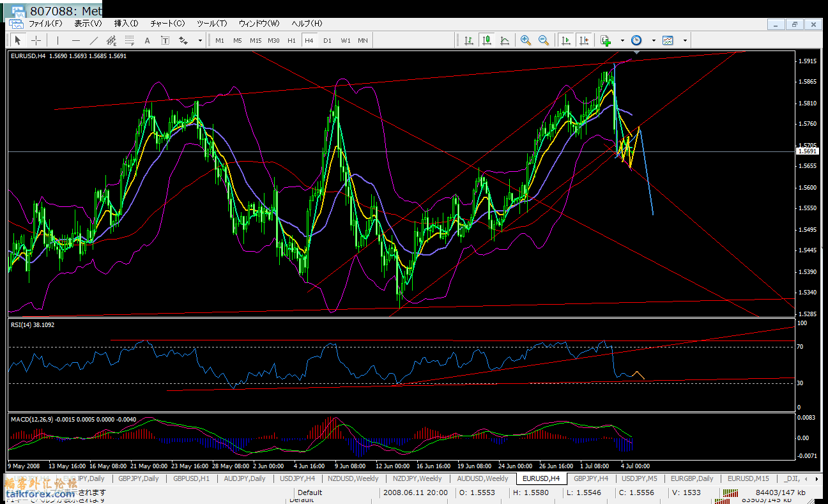Open the ウィンドウ(W) menu
Screen dimensions: 828x504
(x=259, y=24)
